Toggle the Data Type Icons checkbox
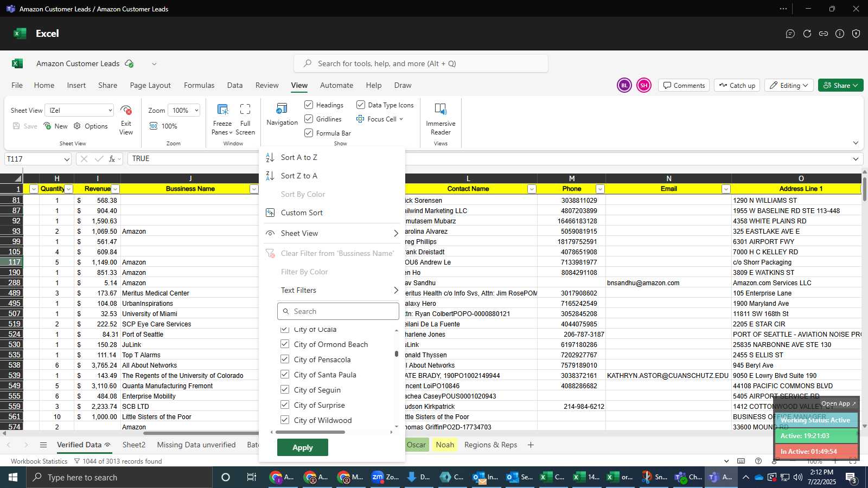Viewport: 868px width, 488px height. tap(361, 105)
